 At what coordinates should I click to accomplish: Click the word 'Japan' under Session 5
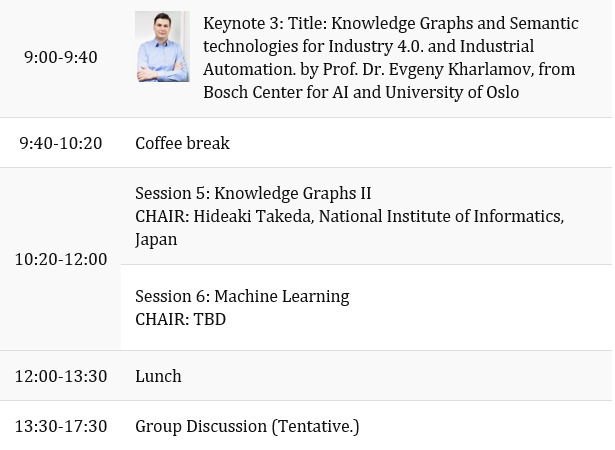pyautogui.click(x=156, y=239)
